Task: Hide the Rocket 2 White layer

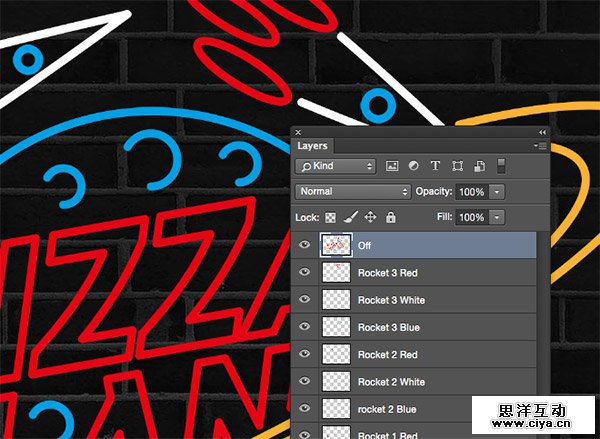Action: pos(305,381)
